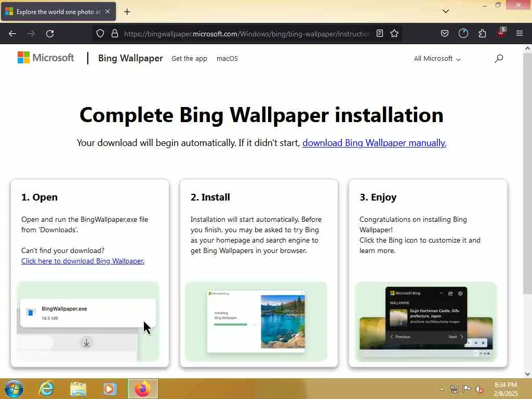This screenshot has width=532, height=399.
Task: Open the network tray icon
Action: (454, 389)
